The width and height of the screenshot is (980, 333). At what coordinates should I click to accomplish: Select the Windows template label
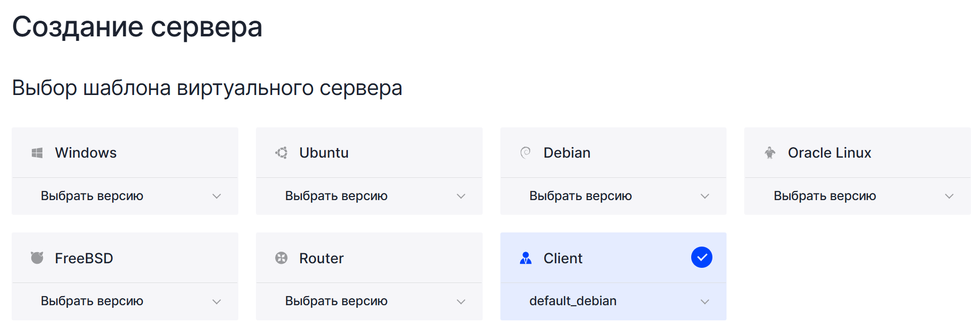[x=86, y=153]
